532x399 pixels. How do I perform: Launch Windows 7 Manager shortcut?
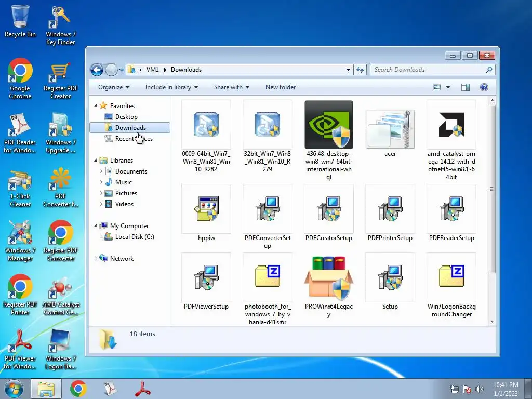20,241
